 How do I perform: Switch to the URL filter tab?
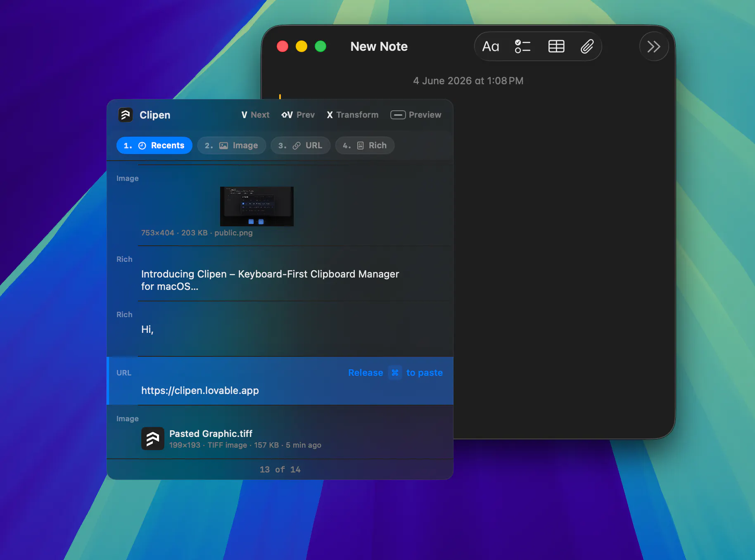300,145
